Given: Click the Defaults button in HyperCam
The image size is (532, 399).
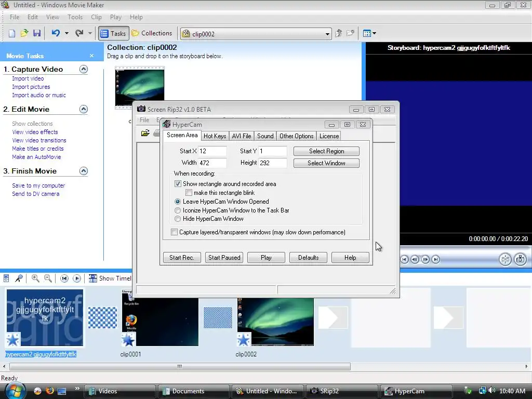Looking at the screenshot, I should coord(309,258).
